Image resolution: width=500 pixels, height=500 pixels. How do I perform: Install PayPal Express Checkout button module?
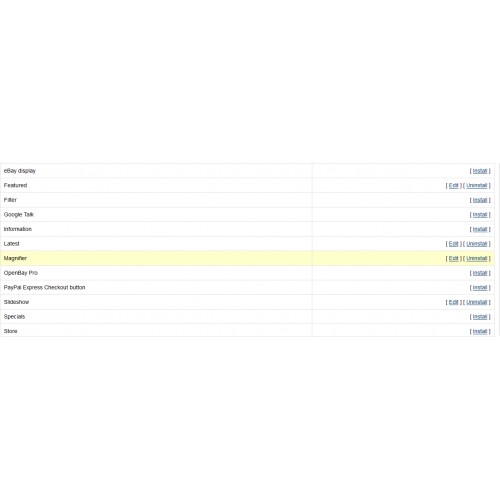[480, 287]
